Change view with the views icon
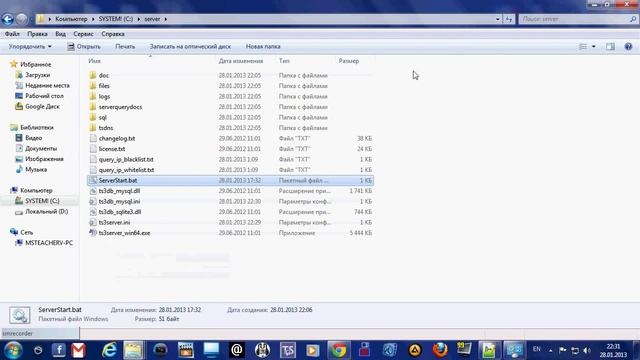Image resolution: width=640 pixels, height=360 pixels. point(583,47)
